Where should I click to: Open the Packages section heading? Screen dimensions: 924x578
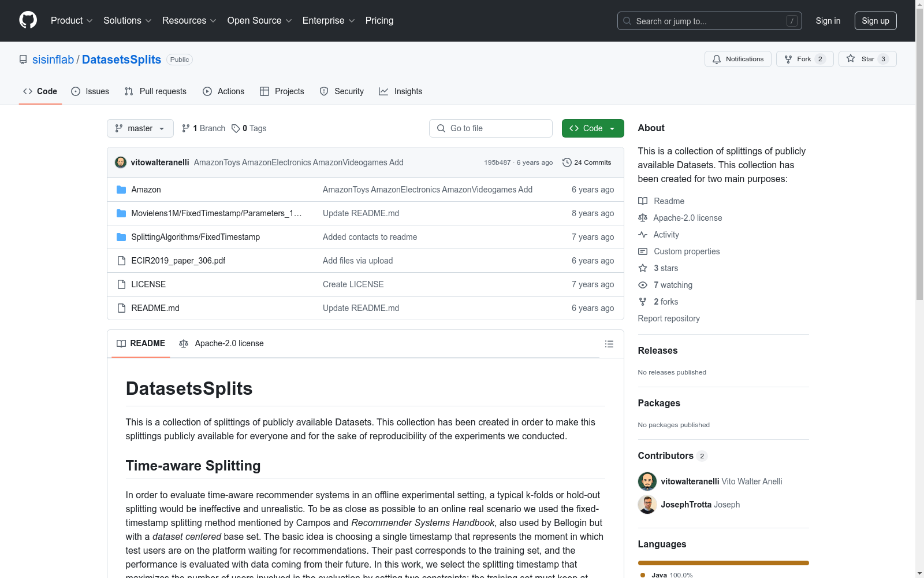tap(659, 403)
